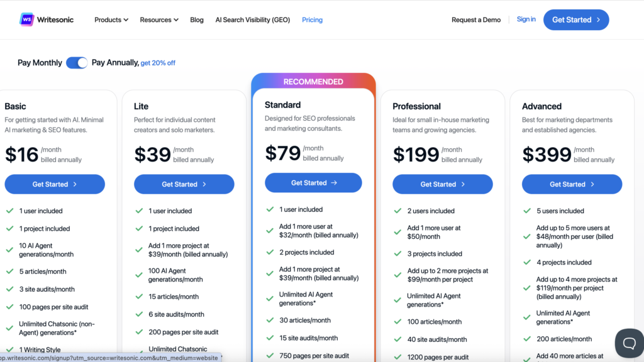Click the RECOMMENDED banner on the Standard plan
This screenshot has width=644, height=362.
313,81
